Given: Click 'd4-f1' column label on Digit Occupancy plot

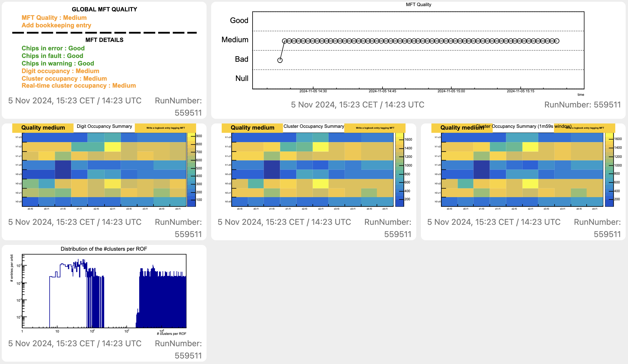Looking at the screenshot, I should tap(178, 209).
